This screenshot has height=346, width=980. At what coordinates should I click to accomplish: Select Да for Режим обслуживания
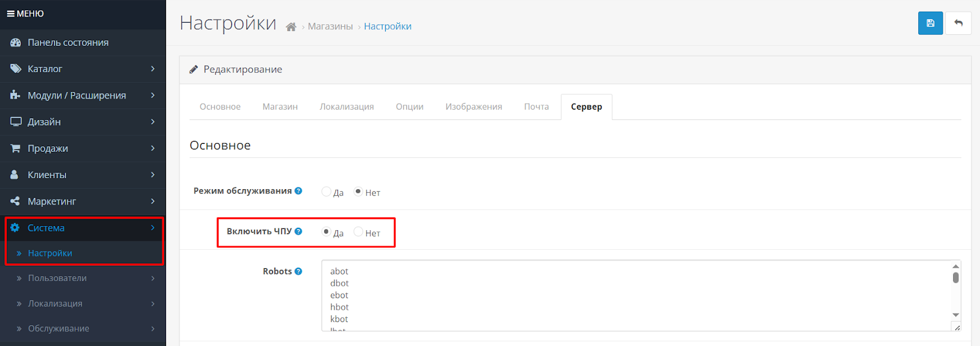326,192
